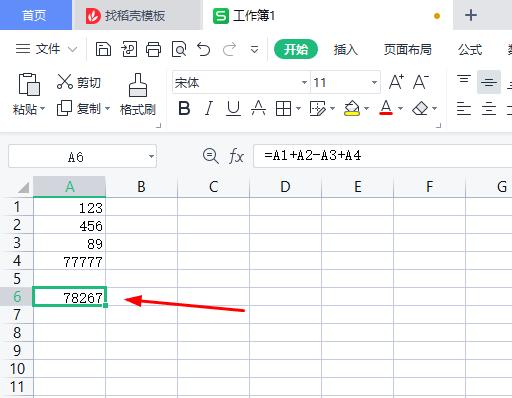Open Print Preview icon

coord(179,49)
